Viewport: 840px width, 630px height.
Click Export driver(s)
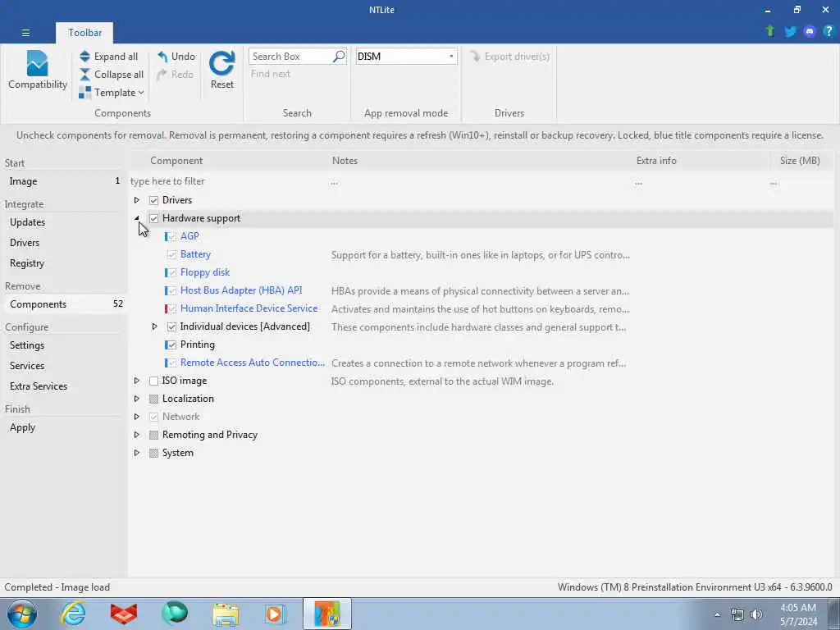point(509,57)
